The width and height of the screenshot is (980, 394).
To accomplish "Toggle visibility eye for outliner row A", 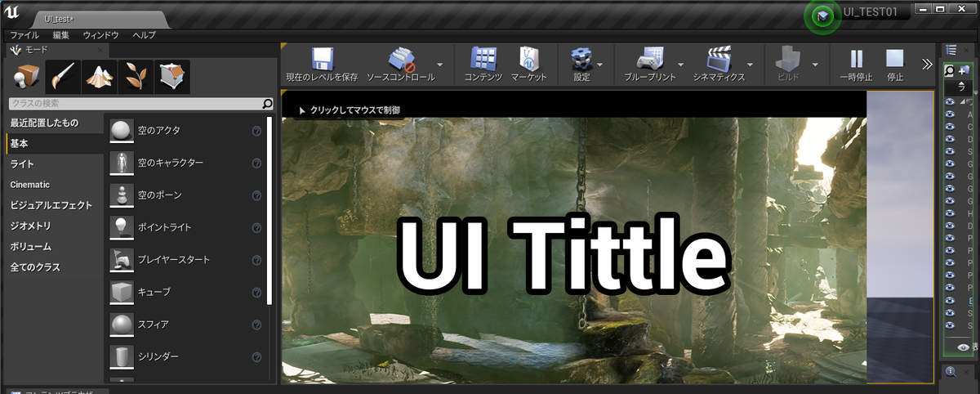I will pyautogui.click(x=951, y=114).
